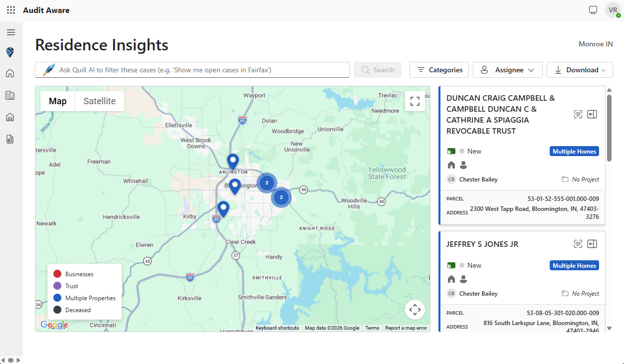Enter fullscreen map view
This screenshot has height=364, width=624.
point(415,101)
